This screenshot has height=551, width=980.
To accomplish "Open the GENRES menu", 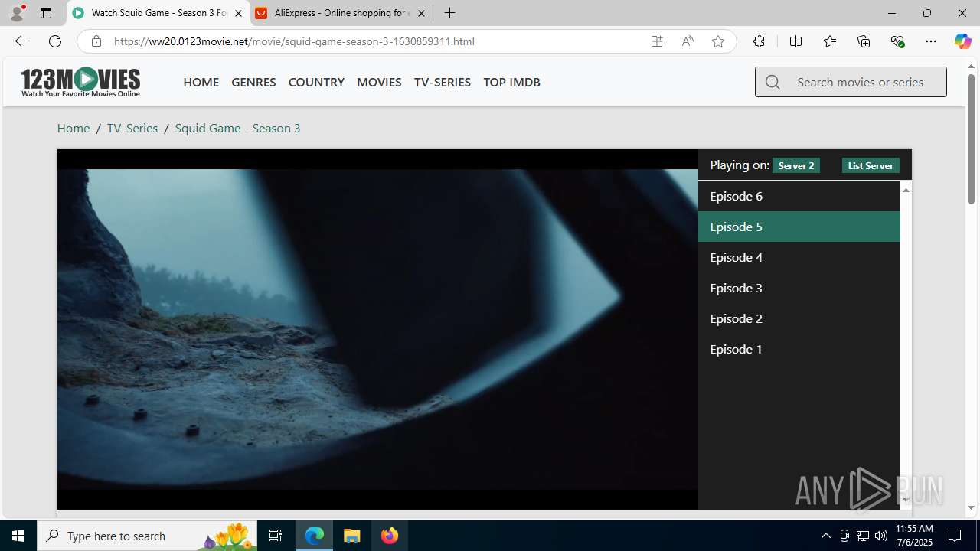I will (253, 82).
